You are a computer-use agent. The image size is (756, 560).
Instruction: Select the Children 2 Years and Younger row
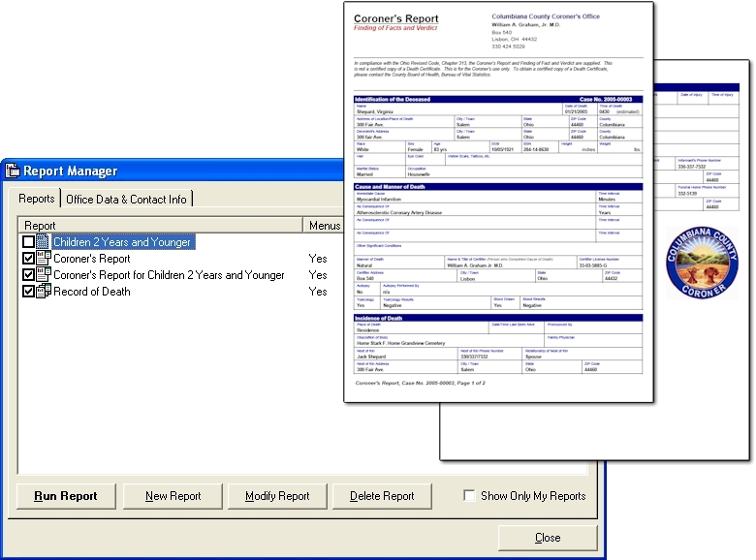pos(122,242)
